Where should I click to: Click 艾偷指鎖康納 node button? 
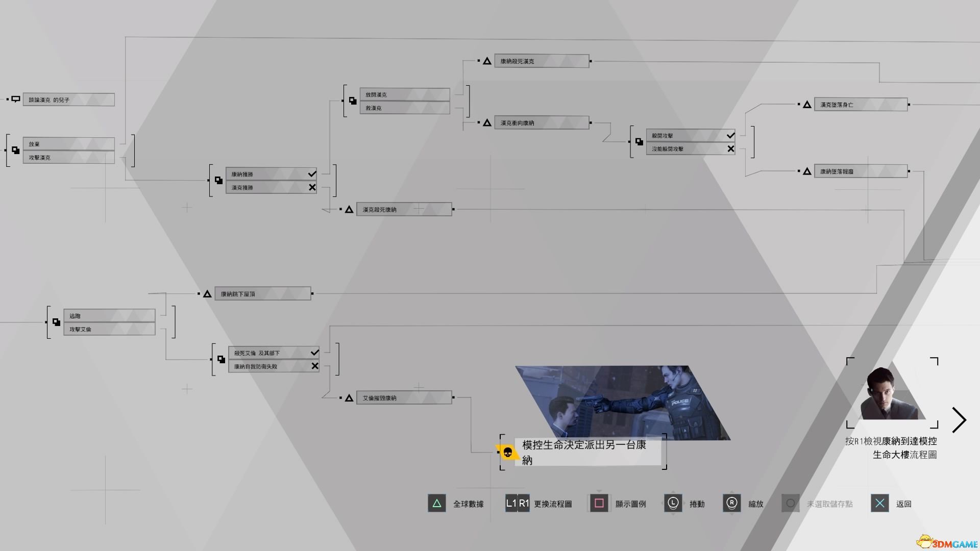tap(405, 397)
